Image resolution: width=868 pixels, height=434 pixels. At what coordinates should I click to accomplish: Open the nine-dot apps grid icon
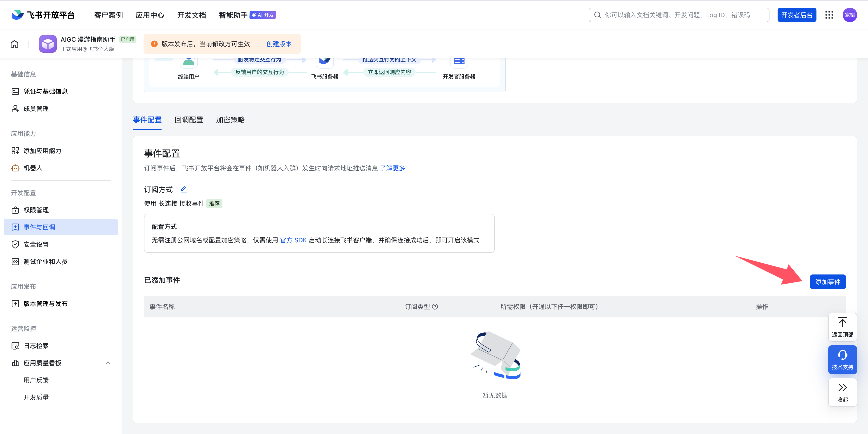(x=829, y=15)
